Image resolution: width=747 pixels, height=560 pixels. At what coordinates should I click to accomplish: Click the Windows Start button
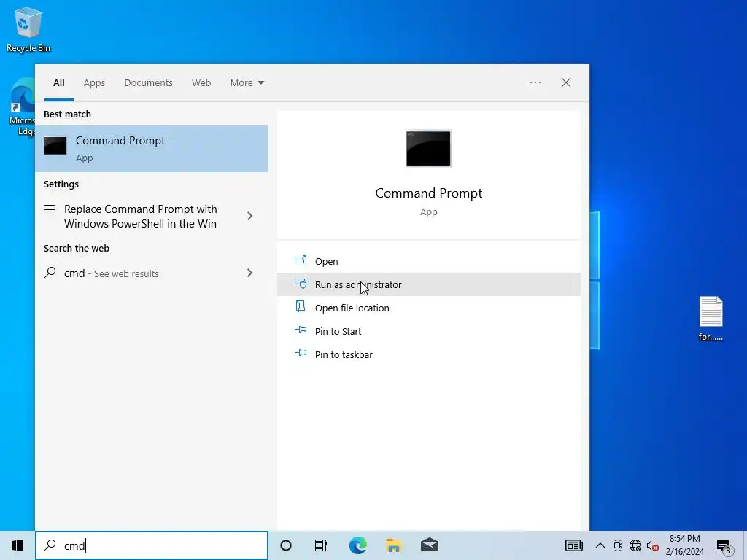pos(18,545)
